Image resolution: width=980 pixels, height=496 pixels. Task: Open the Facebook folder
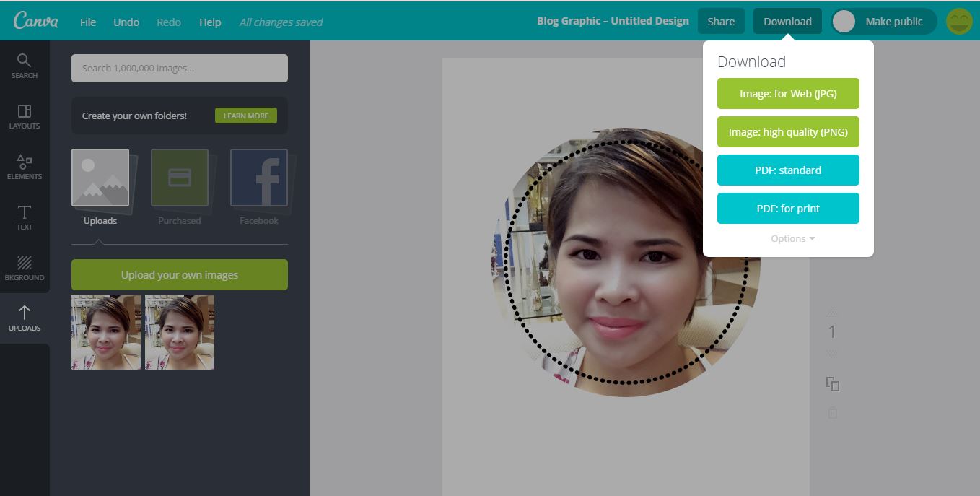click(259, 188)
